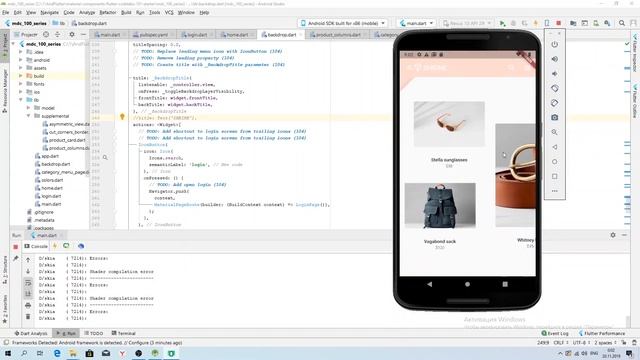Expand the model folder
Viewport: 640px width, 360px height.
click(29, 108)
